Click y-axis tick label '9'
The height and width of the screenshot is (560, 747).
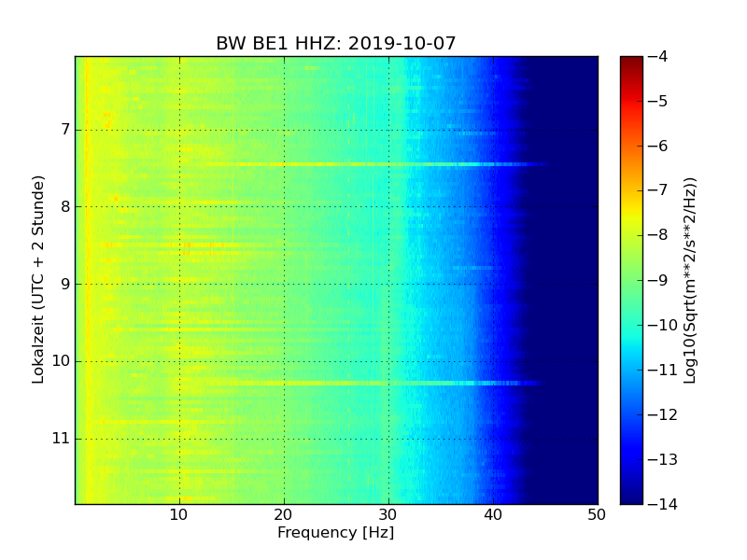65,285
